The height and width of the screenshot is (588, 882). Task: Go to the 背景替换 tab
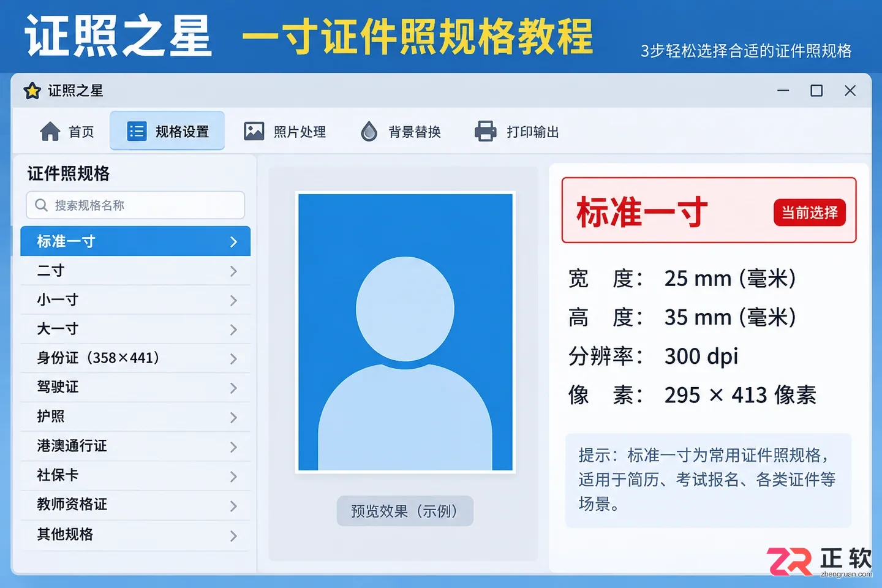[401, 131]
